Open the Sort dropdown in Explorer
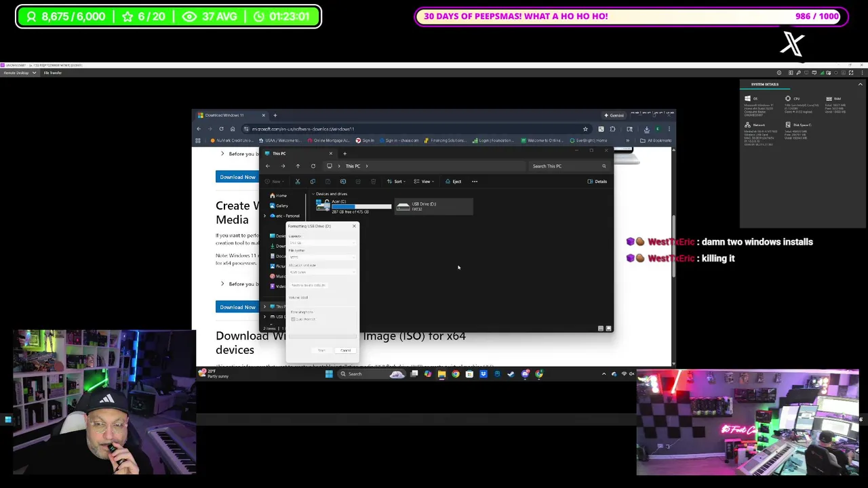The image size is (868, 488). coord(395,182)
